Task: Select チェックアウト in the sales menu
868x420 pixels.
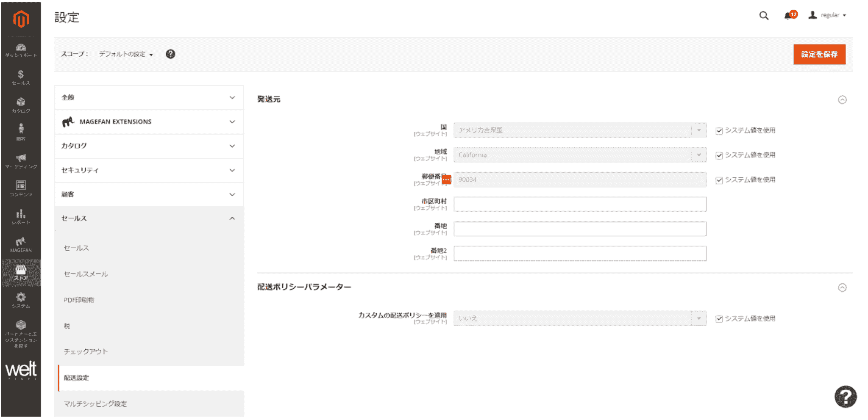Action: [86, 351]
